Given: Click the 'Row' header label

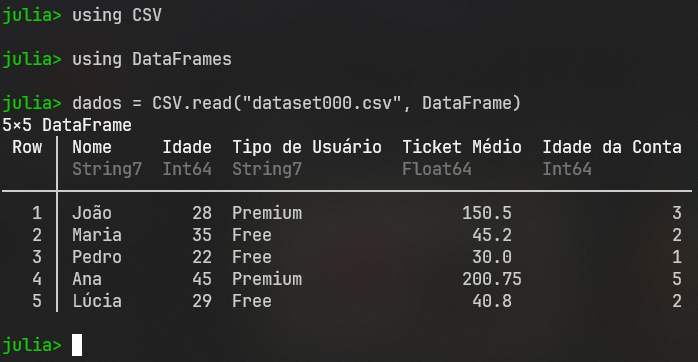Looking at the screenshot, I should pos(27,147).
